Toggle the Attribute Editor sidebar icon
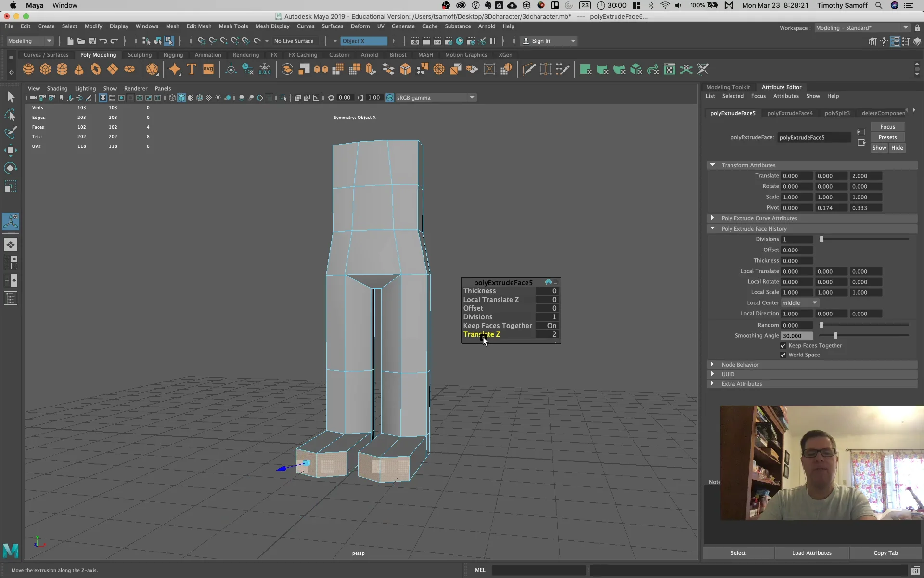The width and height of the screenshot is (924, 578). pyautogui.click(x=895, y=41)
